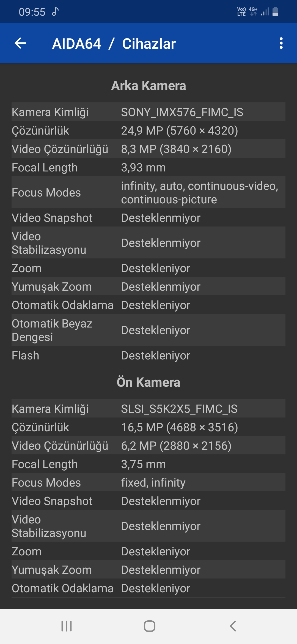This screenshot has height=644, width=297.
Task: Tap the back arrow in the header
Action: click(20, 43)
